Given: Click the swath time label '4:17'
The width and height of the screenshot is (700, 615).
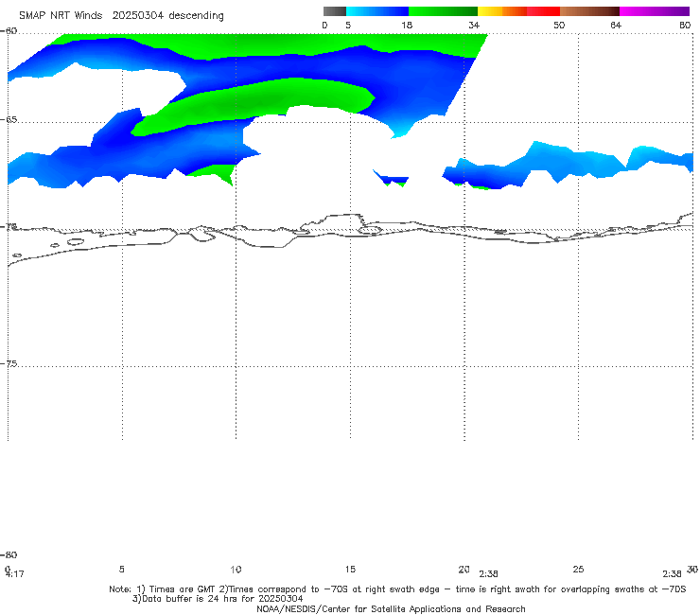Looking at the screenshot, I should (x=15, y=574).
